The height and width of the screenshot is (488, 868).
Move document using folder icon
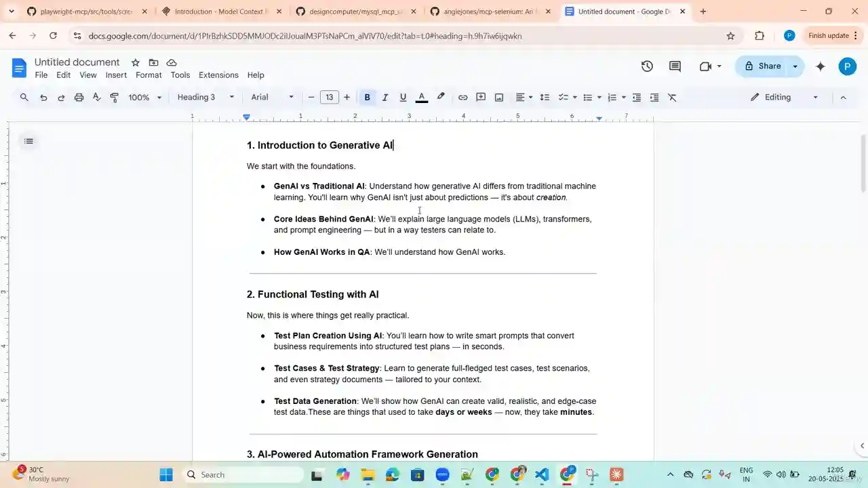click(x=153, y=62)
